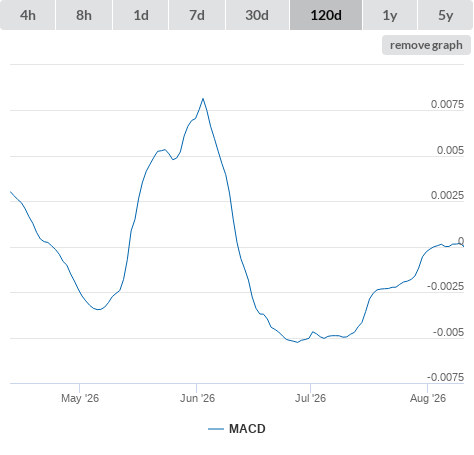Click the 0 value y-axis label
Viewport: 474px width, 455px height.
point(461,241)
